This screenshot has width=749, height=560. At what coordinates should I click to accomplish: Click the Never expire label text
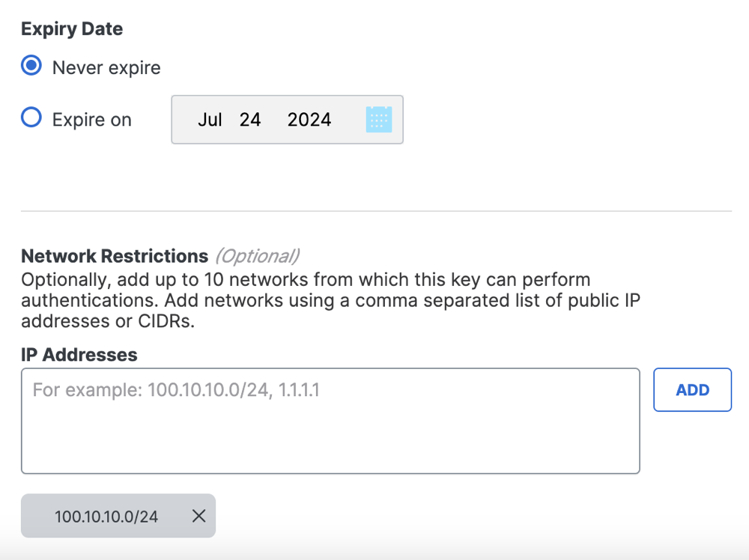(106, 68)
